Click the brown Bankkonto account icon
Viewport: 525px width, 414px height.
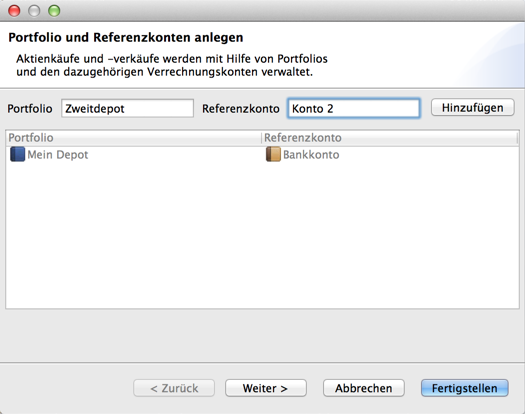(x=273, y=154)
